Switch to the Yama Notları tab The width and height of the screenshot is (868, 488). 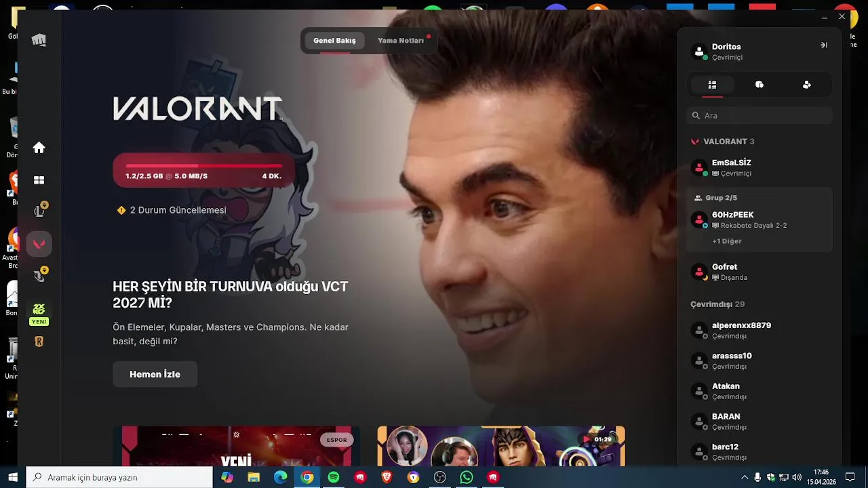point(401,41)
